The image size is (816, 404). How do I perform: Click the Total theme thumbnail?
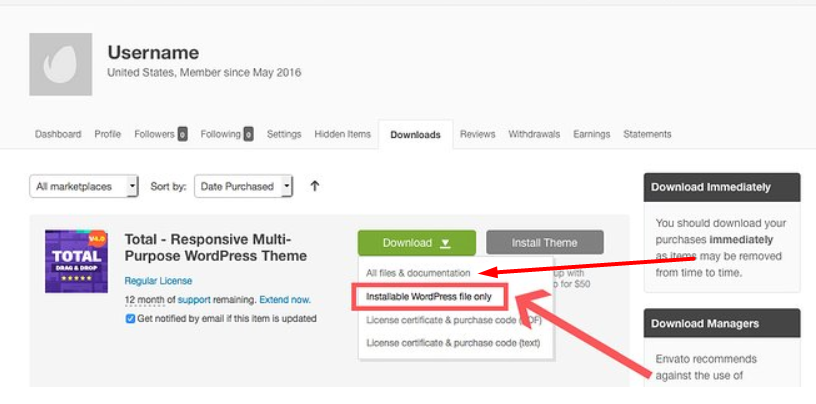click(x=76, y=261)
